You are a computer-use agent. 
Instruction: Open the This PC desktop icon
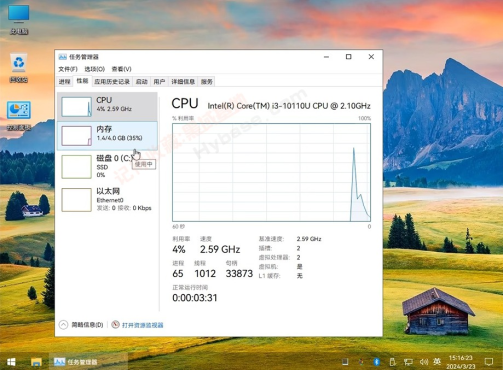click(19, 20)
